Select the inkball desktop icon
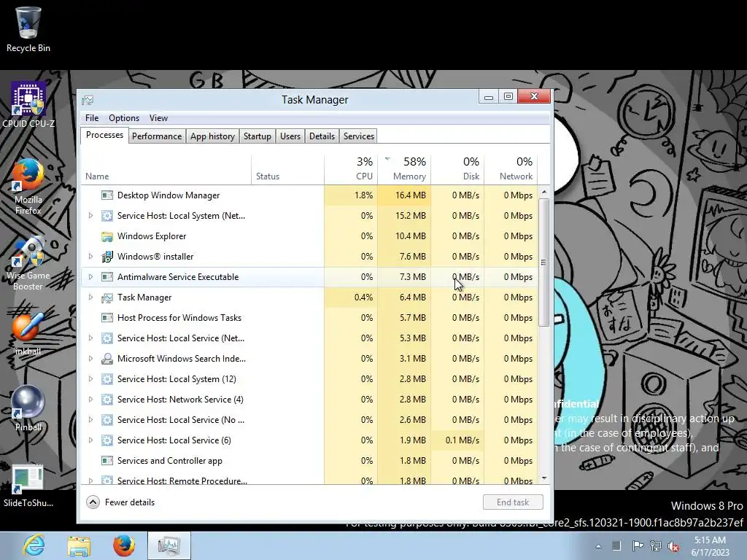The image size is (747, 560). pyautogui.click(x=28, y=333)
